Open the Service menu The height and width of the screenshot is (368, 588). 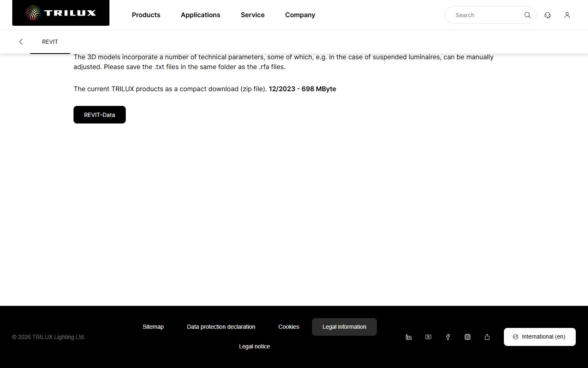tap(253, 15)
